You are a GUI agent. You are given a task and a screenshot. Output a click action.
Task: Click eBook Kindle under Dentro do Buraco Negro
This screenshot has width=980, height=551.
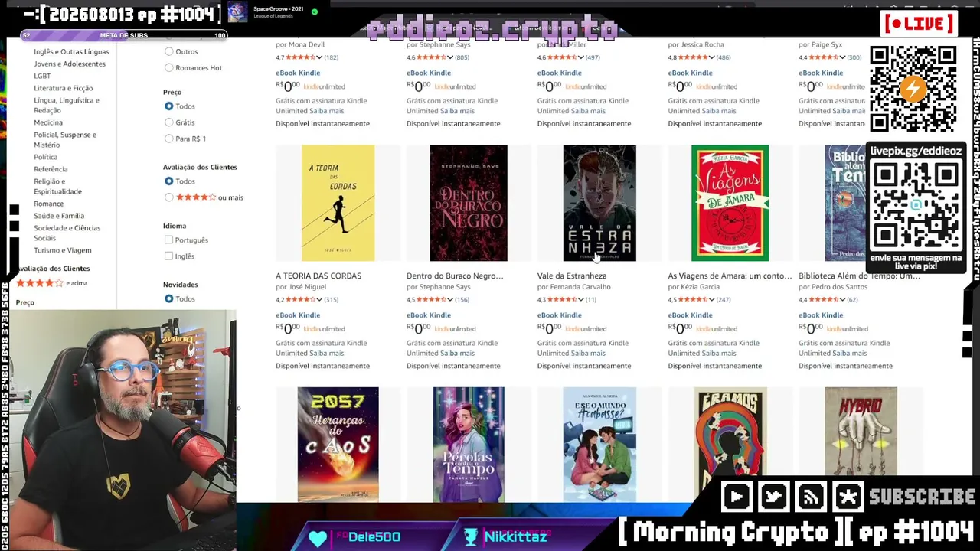pyautogui.click(x=429, y=315)
